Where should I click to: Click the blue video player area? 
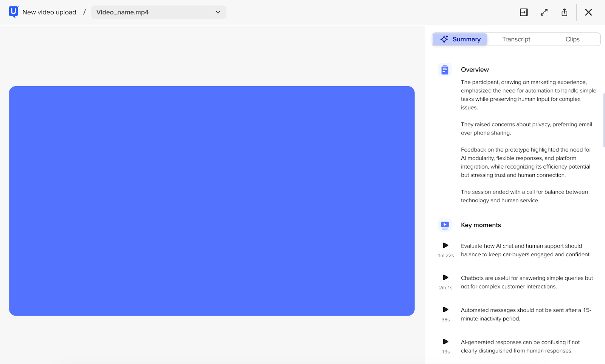point(212,201)
